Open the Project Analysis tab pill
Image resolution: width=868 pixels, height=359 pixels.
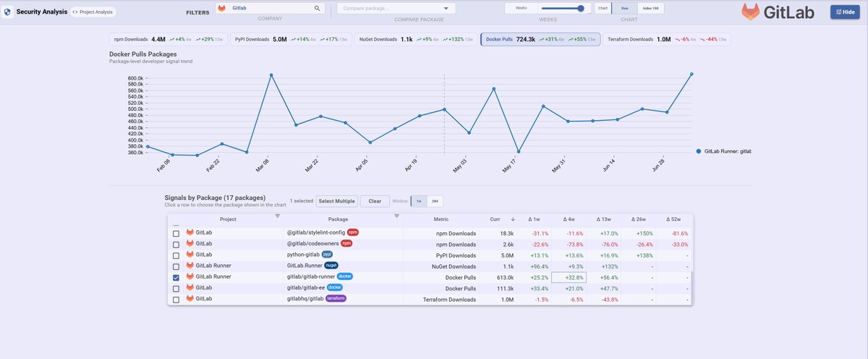coord(93,12)
